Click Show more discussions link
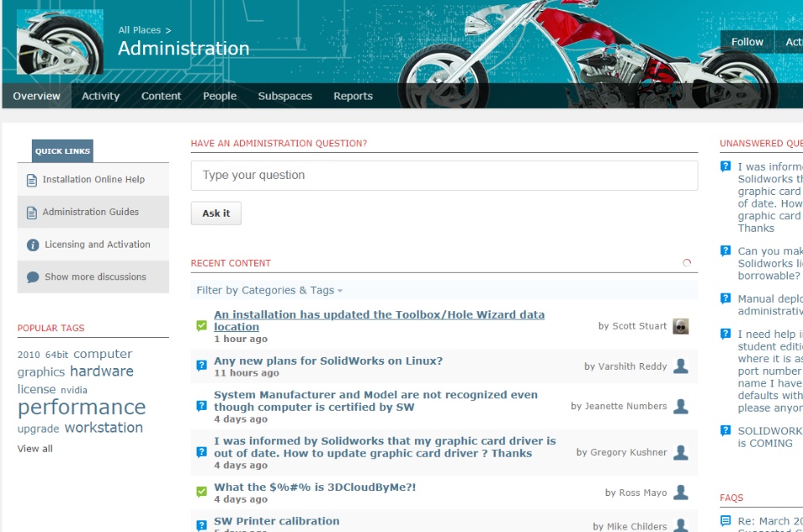This screenshot has width=803, height=532. coord(95,277)
